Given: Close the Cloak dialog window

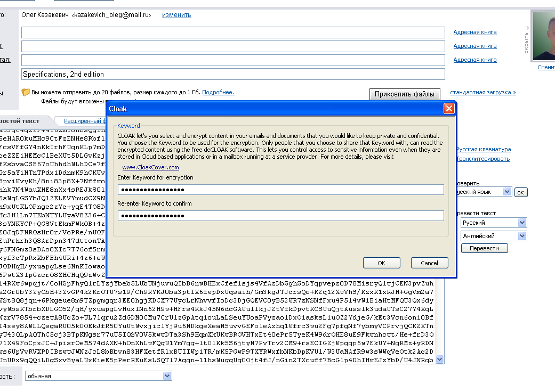Looking at the screenshot, I should 449,109.
